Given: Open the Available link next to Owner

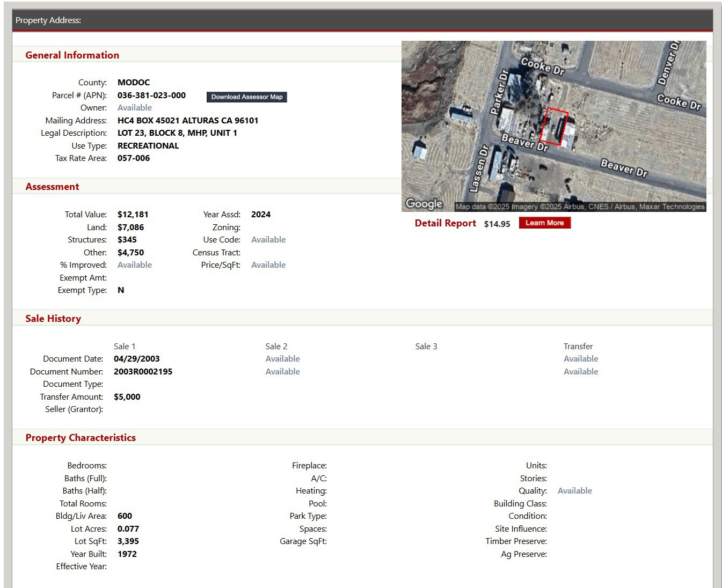Looking at the screenshot, I should click(x=134, y=108).
